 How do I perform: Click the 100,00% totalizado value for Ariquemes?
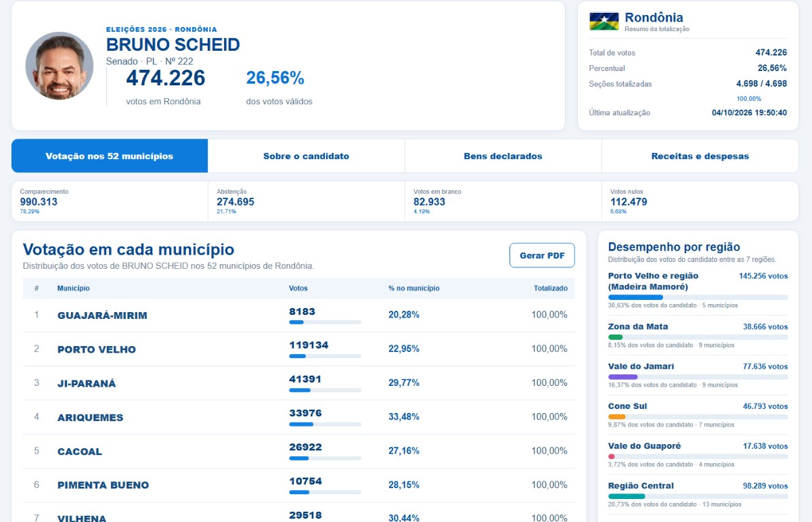(x=549, y=417)
